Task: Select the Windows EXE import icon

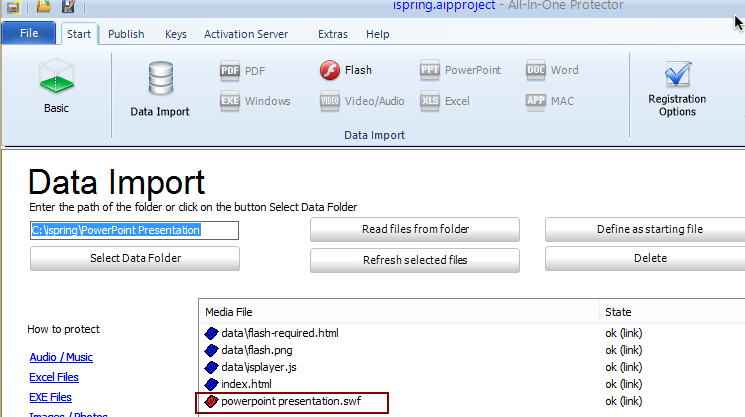Action: tap(230, 101)
